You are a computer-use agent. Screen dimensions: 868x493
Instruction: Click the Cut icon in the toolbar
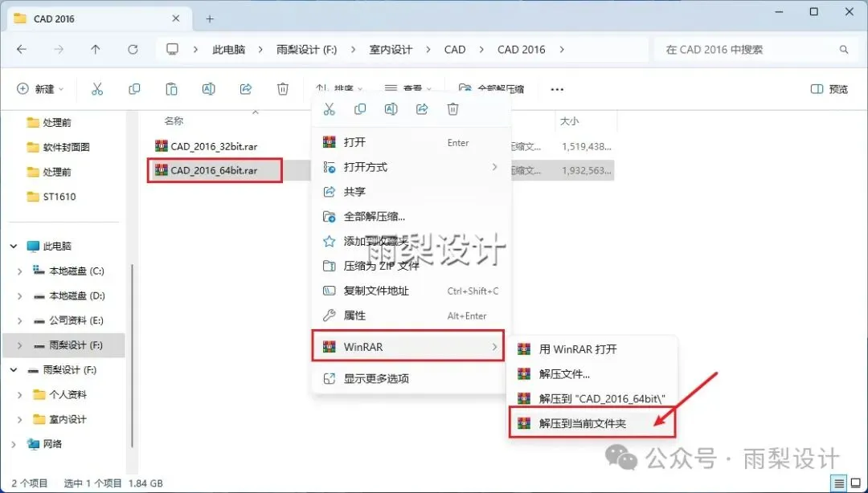[x=97, y=89]
